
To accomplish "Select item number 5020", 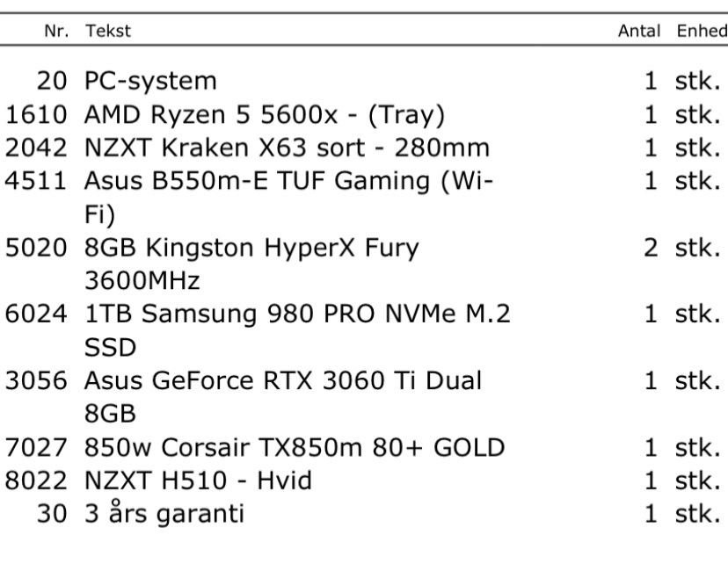I will tap(37, 249).
